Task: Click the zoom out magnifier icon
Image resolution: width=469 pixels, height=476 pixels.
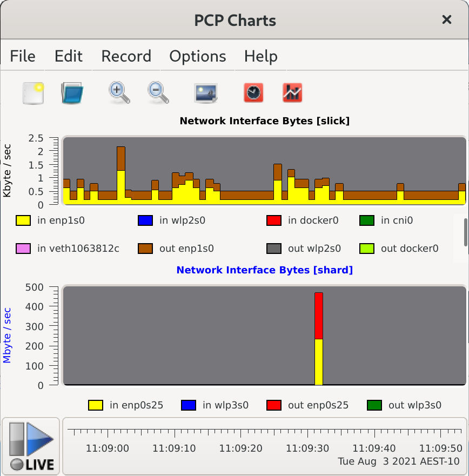Action: click(158, 93)
